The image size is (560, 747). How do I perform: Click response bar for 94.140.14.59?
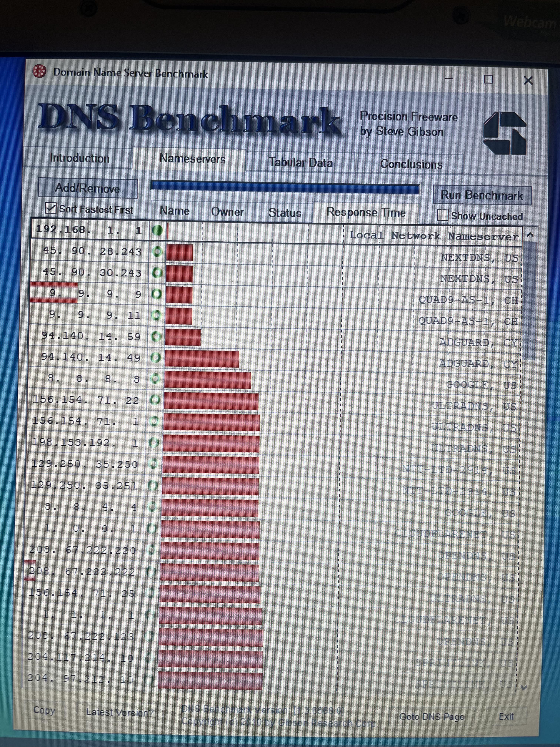183,337
